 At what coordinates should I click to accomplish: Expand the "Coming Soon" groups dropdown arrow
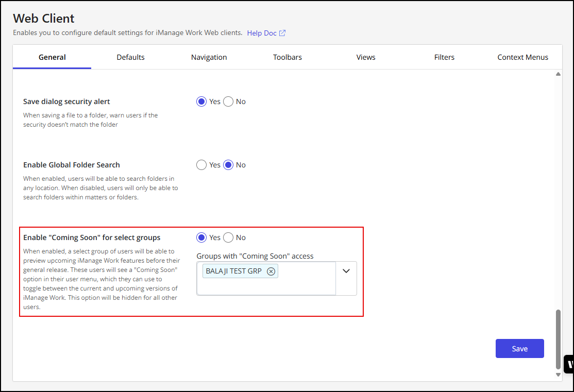[346, 271]
